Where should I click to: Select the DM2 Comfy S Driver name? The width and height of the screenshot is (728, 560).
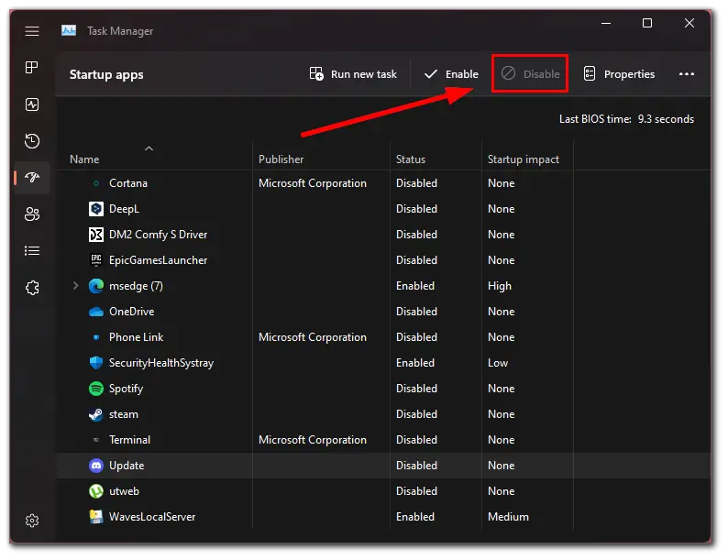point(158,235)
